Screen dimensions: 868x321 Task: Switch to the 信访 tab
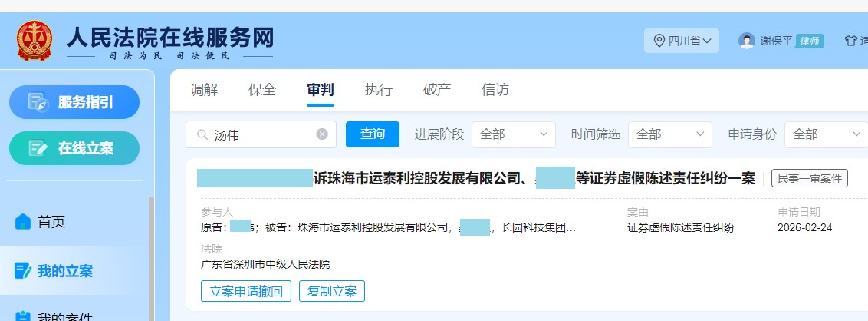pos(495,90)
